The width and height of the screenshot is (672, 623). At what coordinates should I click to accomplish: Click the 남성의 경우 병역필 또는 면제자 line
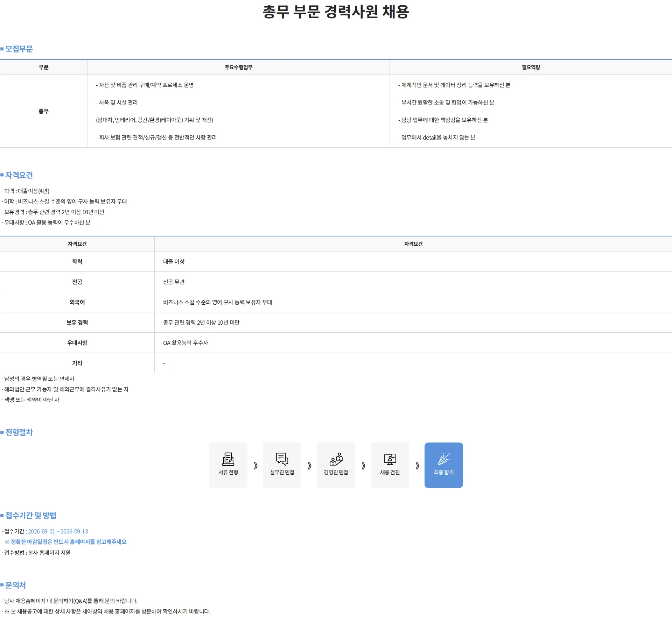tap(38, 379)
